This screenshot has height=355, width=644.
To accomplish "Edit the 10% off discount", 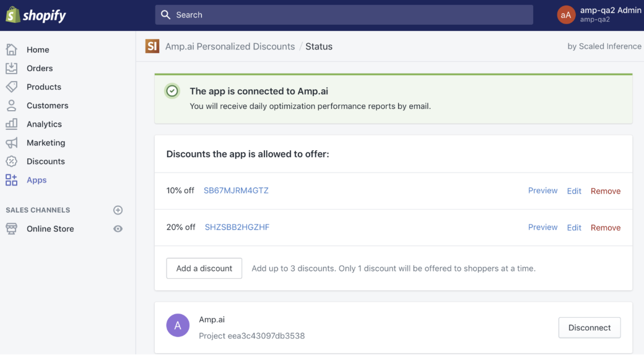I will (x=574, y=191).
